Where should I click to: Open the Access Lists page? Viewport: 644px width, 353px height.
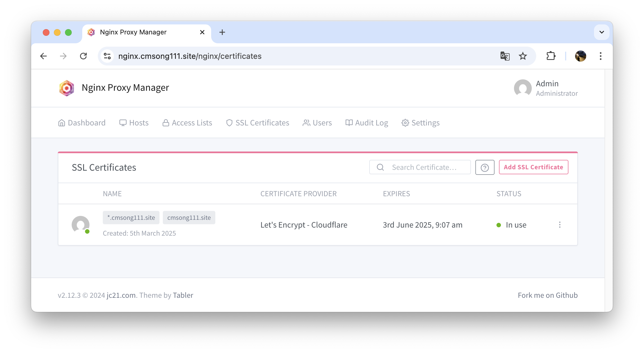pos(187,123)
